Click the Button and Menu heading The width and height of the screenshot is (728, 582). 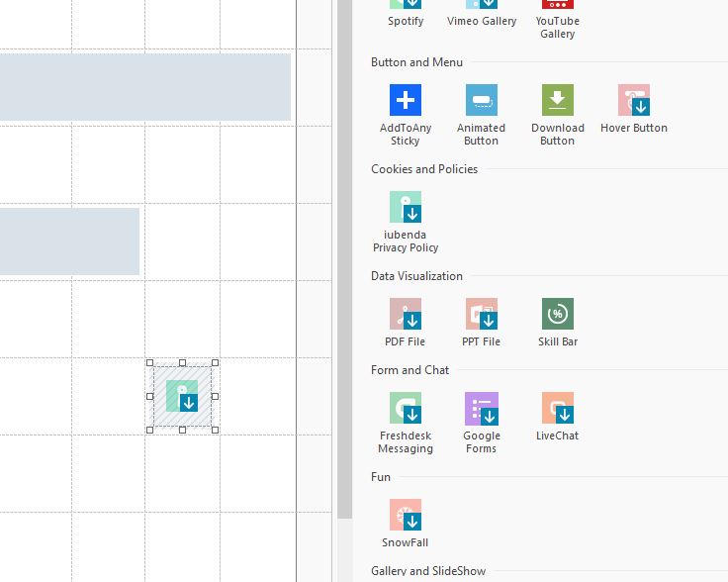(x=416, y=62)
